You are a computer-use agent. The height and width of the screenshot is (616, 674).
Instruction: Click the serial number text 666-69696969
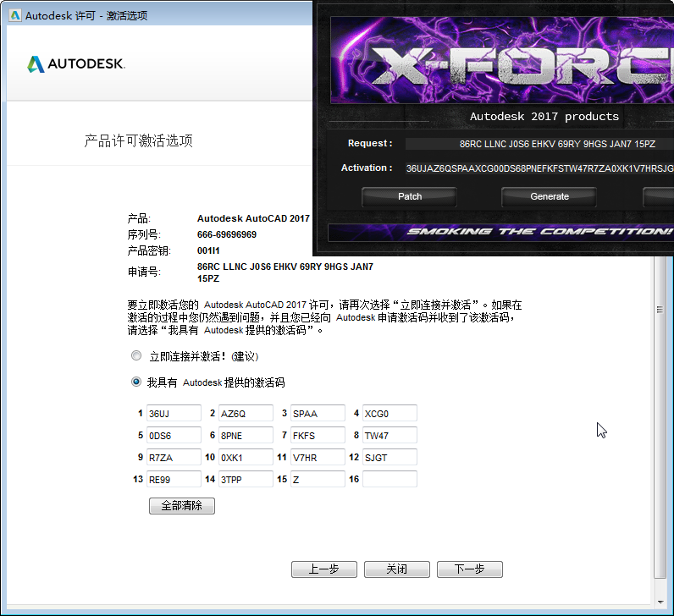tap(227, 234)
